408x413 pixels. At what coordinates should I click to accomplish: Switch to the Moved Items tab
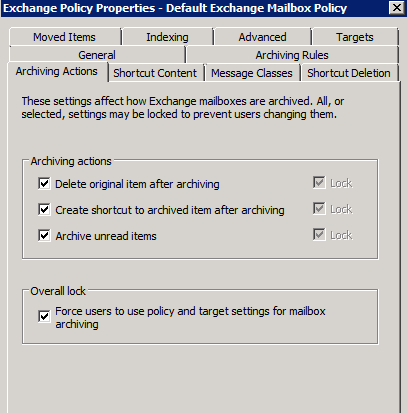pyautogui.click(x=65, y=37)
